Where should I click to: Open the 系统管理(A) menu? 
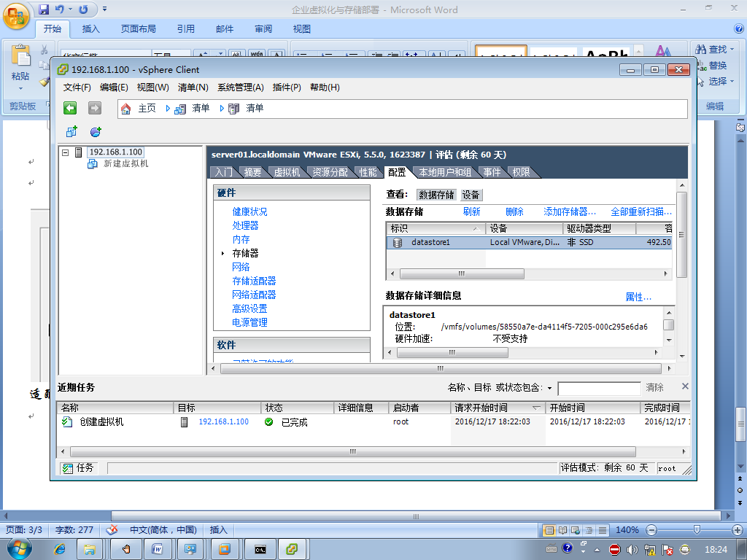click(x=241, y=87)
